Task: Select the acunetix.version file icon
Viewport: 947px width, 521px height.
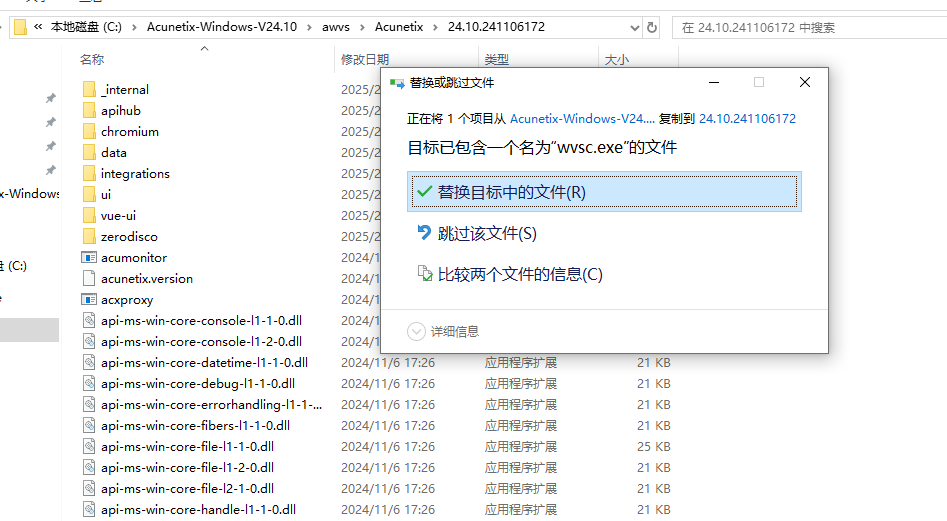Action: (89, 278)
